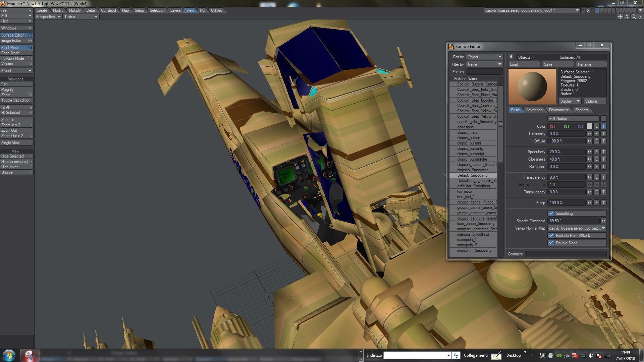Activate Point Mode

[16, 48]
